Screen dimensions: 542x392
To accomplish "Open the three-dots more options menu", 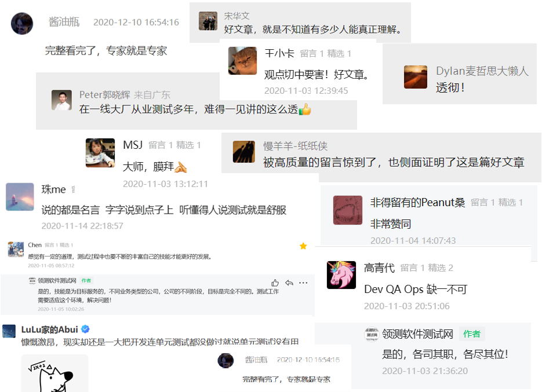I will pos(303,283).
